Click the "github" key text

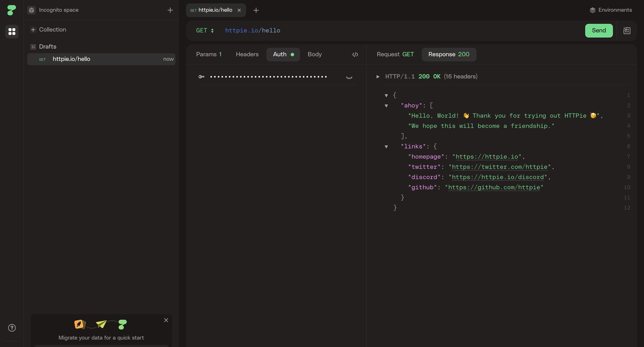click(x=423, y=188)
